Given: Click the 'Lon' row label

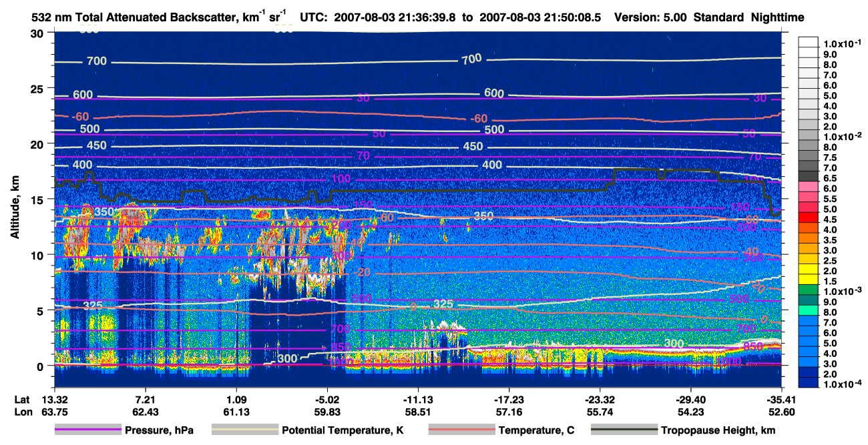Looking at the screenshot, I should (23, 412).
